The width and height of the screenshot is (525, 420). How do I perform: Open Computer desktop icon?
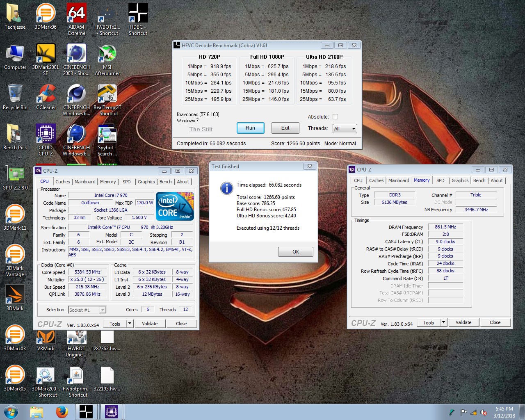pyautogui.click(x=15, y=57)
